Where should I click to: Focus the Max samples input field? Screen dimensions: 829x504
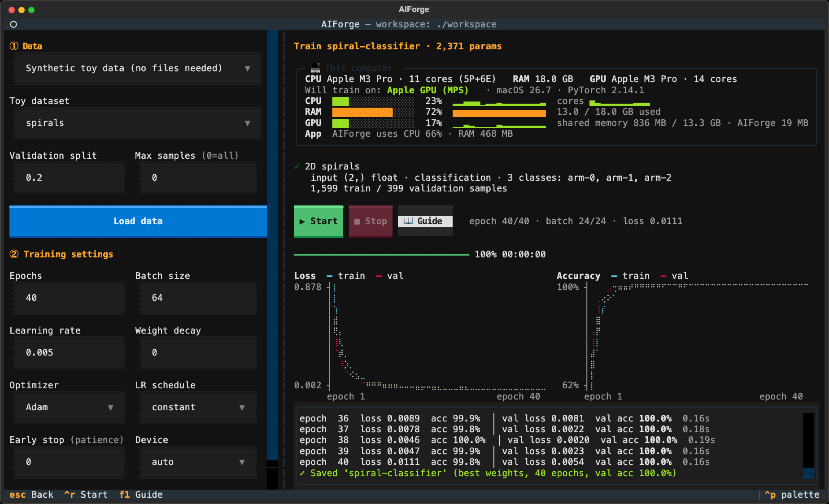pyautogui.click(x=198, y=178)
